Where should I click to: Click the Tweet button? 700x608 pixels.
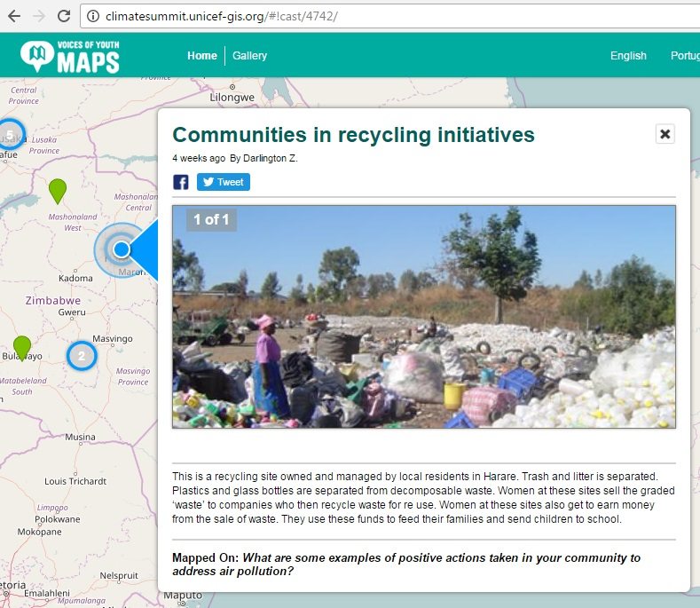coord(223,182)
